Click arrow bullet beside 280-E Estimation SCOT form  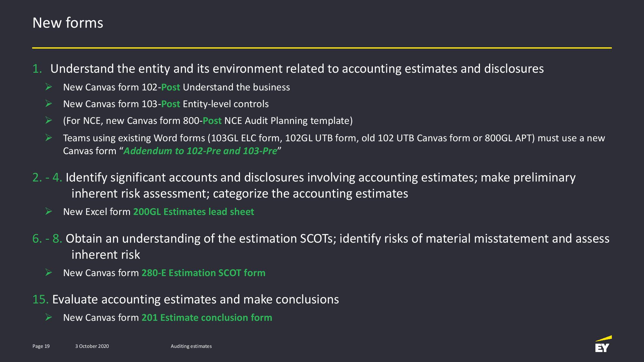[49, 273]
